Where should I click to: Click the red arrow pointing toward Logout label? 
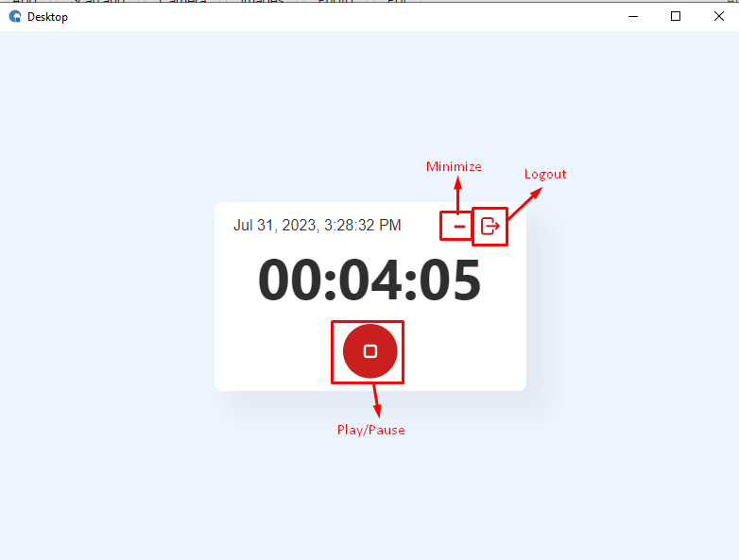click(x=525, y=203)
